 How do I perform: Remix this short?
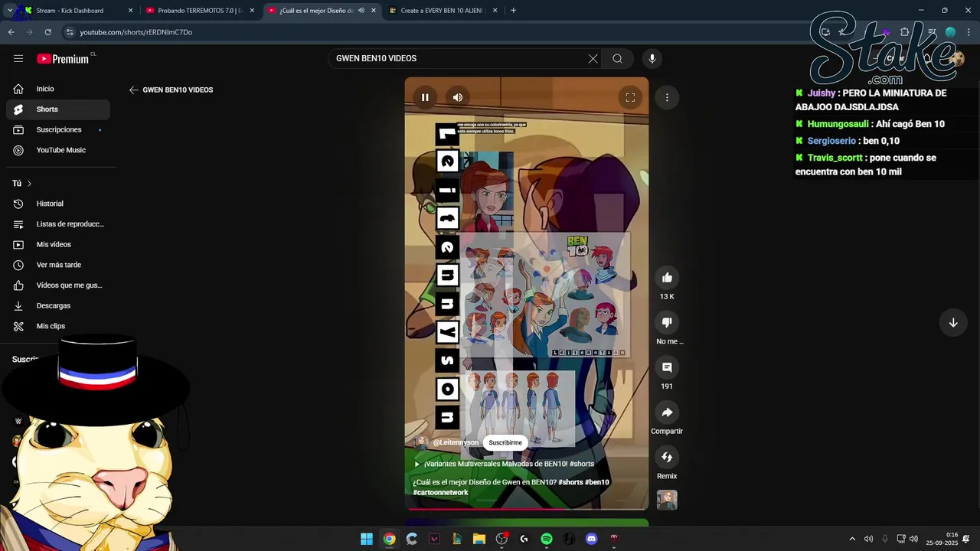click(x=667, y=457)
